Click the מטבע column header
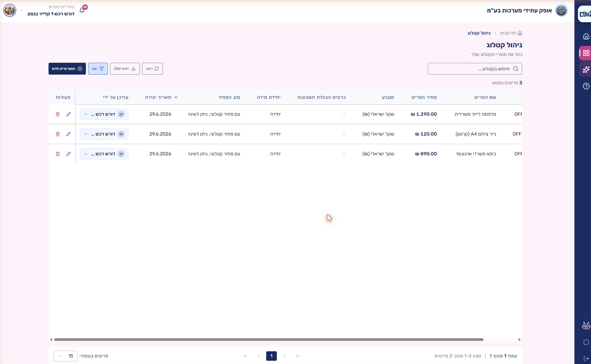 tap(388, 97)
